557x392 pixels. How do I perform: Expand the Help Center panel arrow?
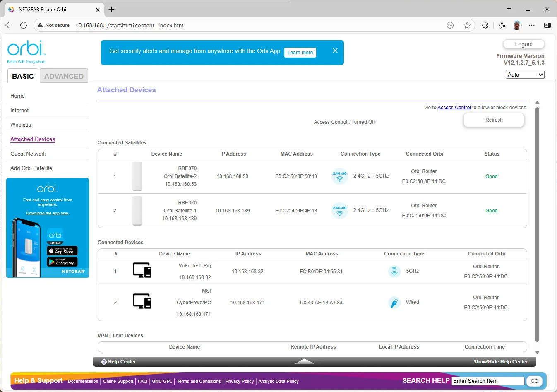pyautogui.click(x=304, y=362)
